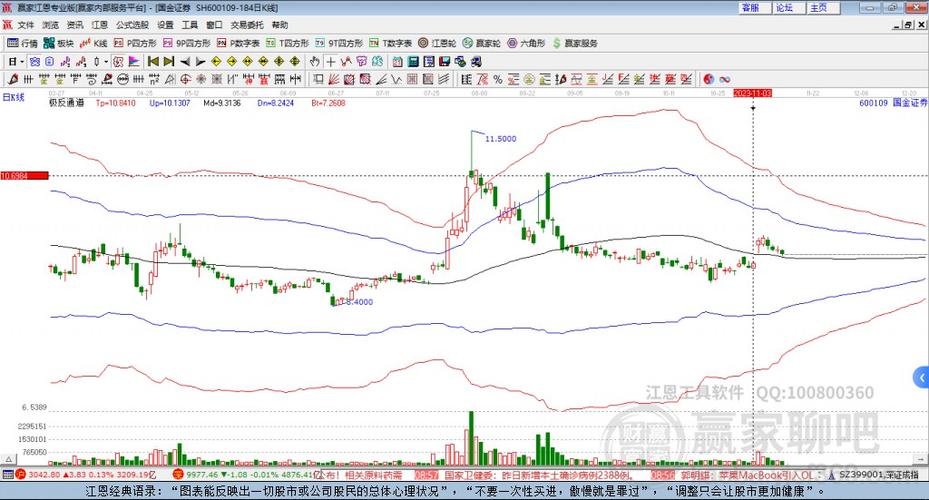Select the crosshair cursor tool

(331, 61)
